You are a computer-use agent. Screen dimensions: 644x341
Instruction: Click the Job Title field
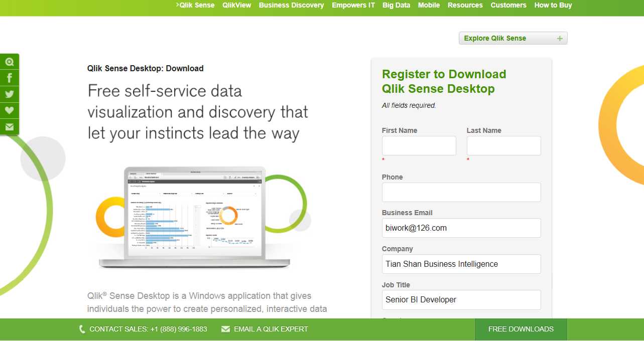point(461,299)
